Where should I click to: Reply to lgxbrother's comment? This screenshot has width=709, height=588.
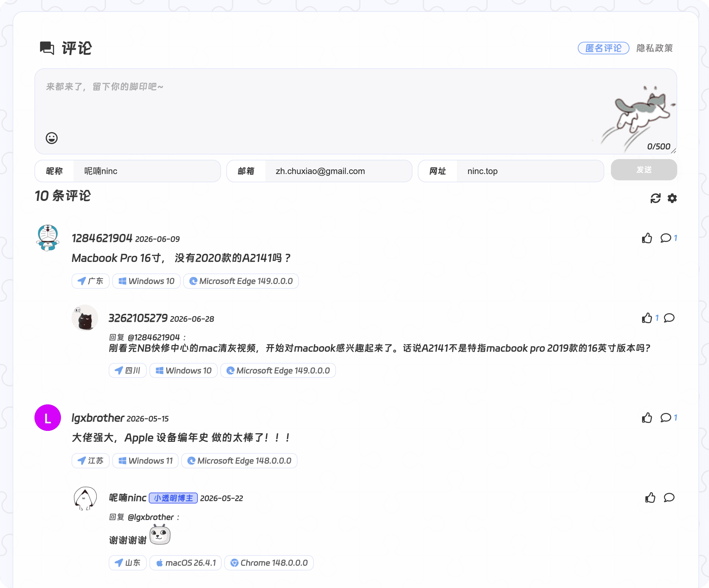(666, 418)
